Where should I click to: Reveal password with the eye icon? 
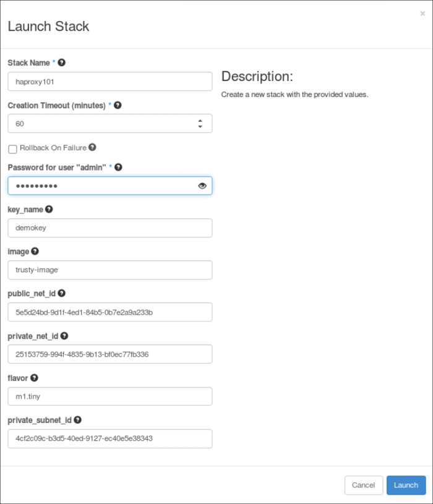pos(202,186)
